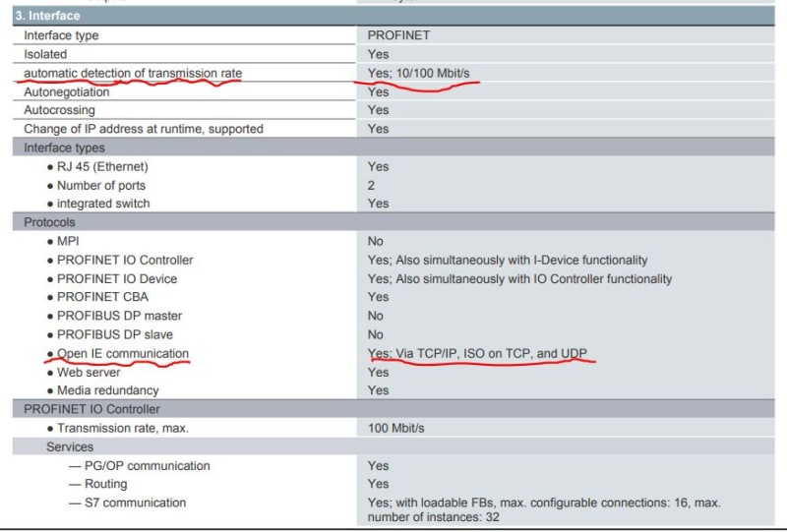
Task: Select the 'PROFIBUS DP master' entry
Action: pyautogui.click(x=119, y=317)
